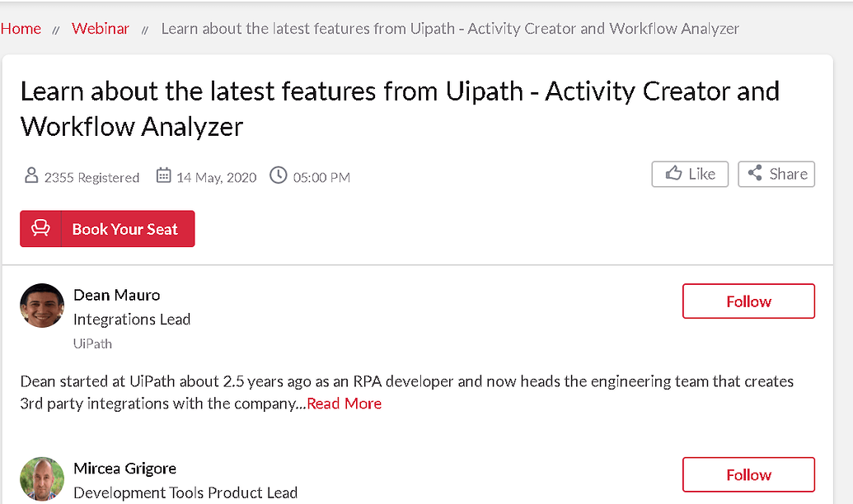Click the calendar icon beside 14 May, 2020
This screenshot has height=504, width=853.
pos(164,175)
